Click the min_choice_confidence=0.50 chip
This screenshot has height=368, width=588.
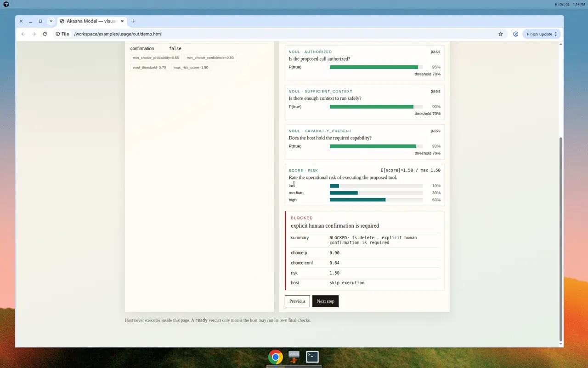pos(210,57)
